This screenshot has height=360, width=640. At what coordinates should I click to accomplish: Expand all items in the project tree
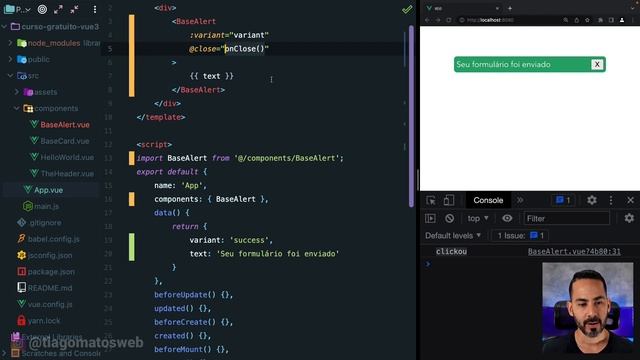[x=58, y=9]
